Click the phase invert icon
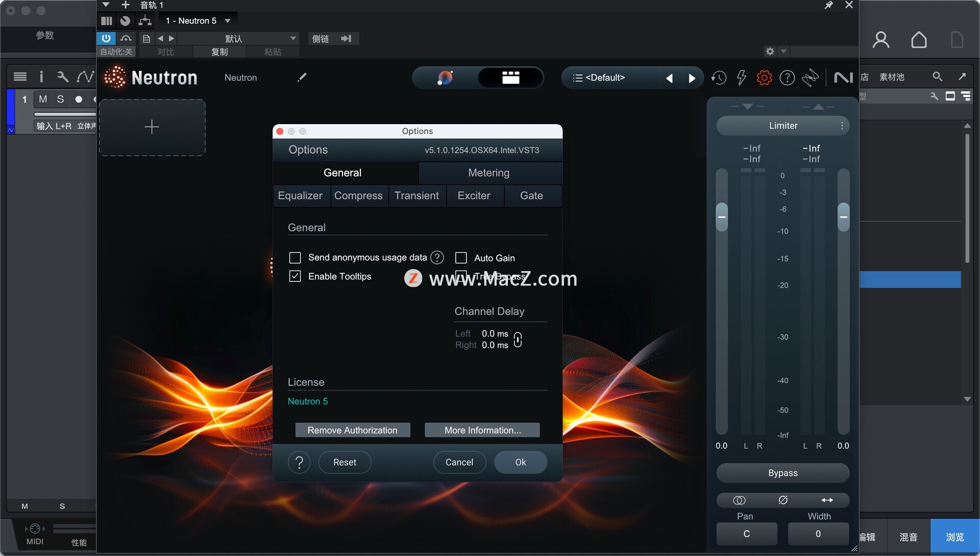The height and width of the screenshot is (556, 980). (783, 500)
